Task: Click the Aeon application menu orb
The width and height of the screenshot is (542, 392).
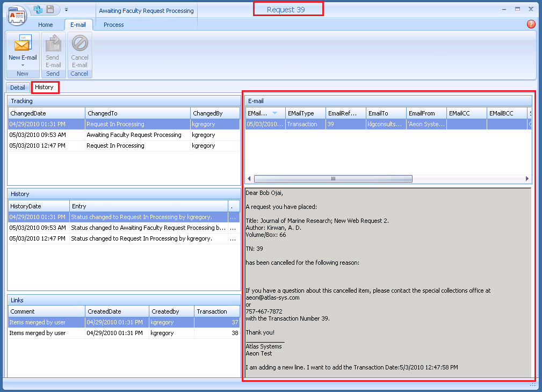Action: point(16,14)
